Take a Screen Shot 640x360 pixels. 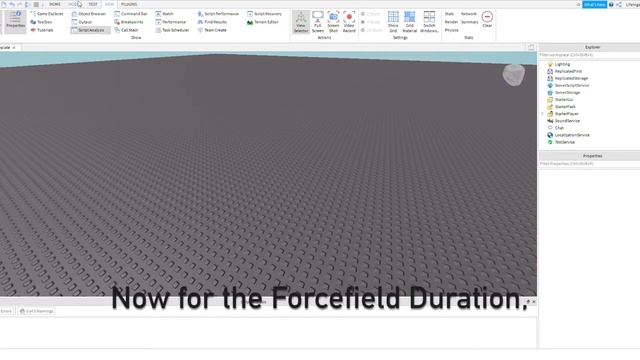(333, 22)
